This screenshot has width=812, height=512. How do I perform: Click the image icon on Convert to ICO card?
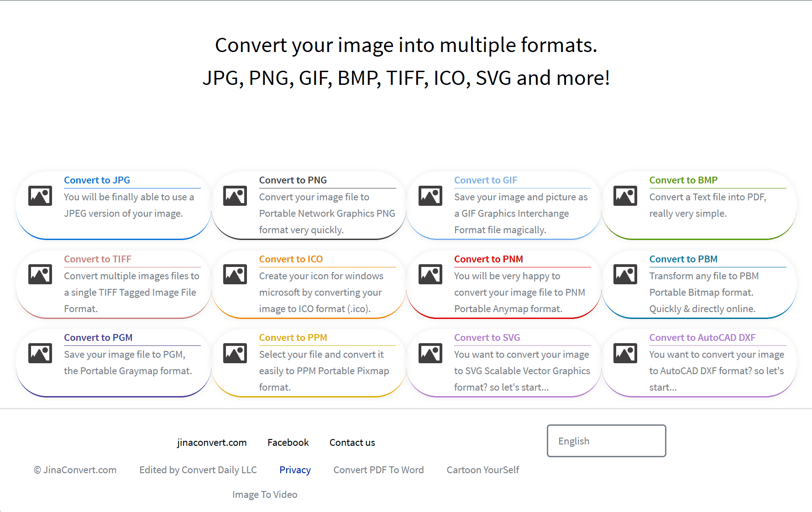point(235,274)
